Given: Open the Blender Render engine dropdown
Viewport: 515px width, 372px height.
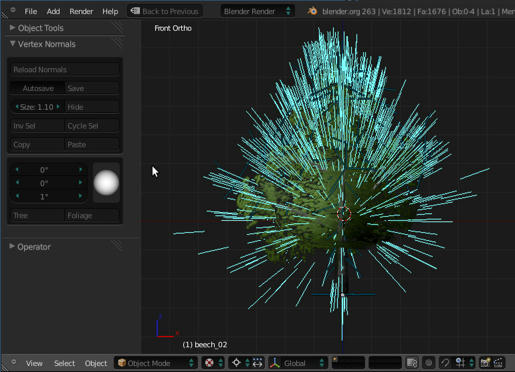Looking at the screenshot, I should 257,11.
